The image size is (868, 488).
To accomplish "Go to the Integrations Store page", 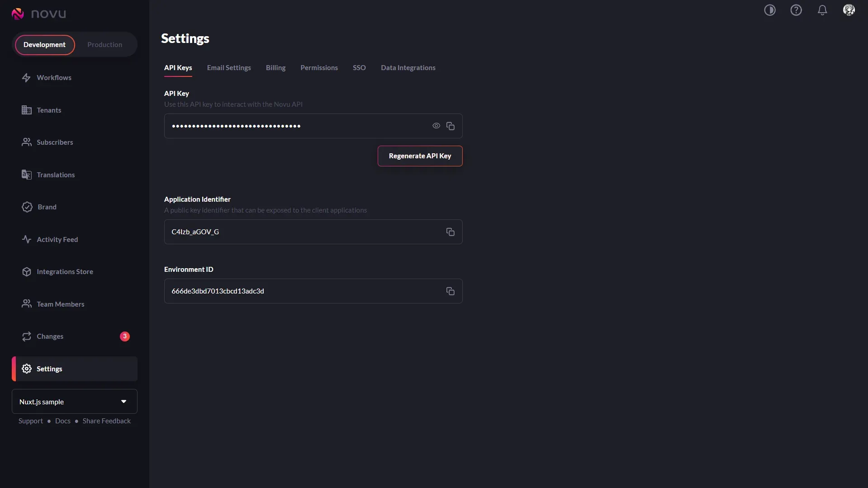I will [x=65, y=272].
